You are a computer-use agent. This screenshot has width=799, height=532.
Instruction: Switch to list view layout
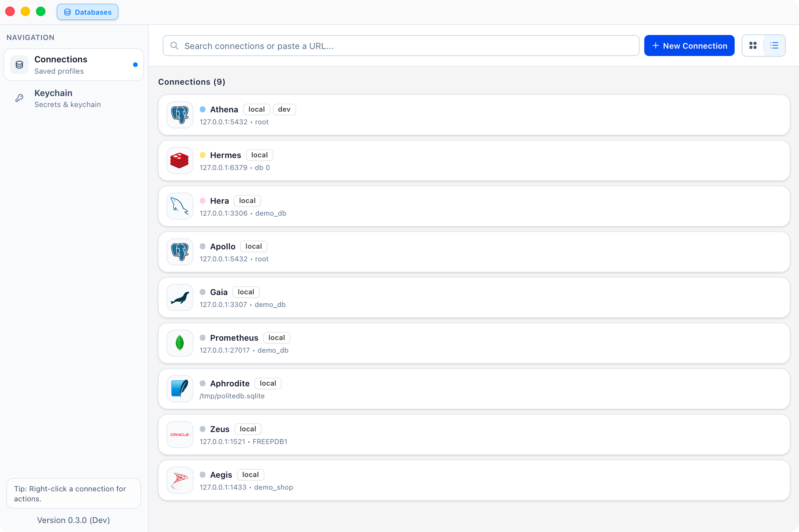[774, 46]
